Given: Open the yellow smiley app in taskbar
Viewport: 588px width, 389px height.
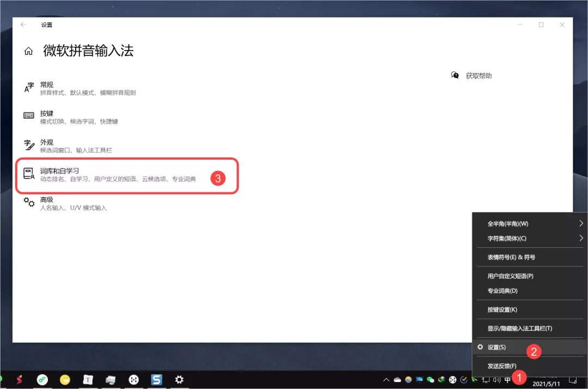Looking at the screenshot, I should pyautogui.click(x=65, y=380).
